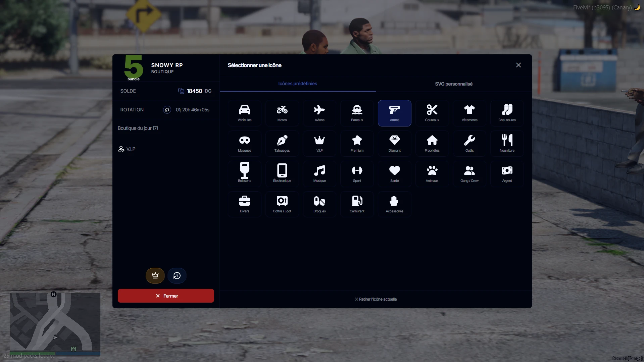The image size is (644, 362).
Task: Open the gold crown basket button
Action: point(155,275)
